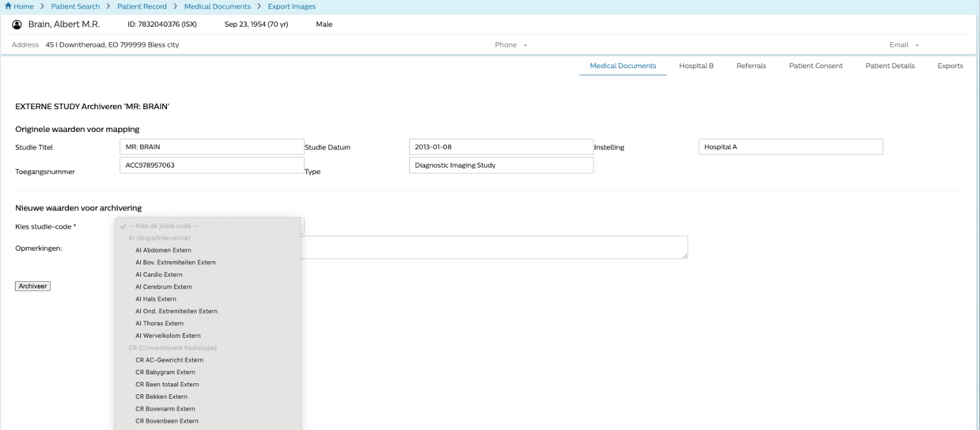Click the Studie Datum field 2013-01-08
This screenshot has width=980, height=430.
click(501, 147)
